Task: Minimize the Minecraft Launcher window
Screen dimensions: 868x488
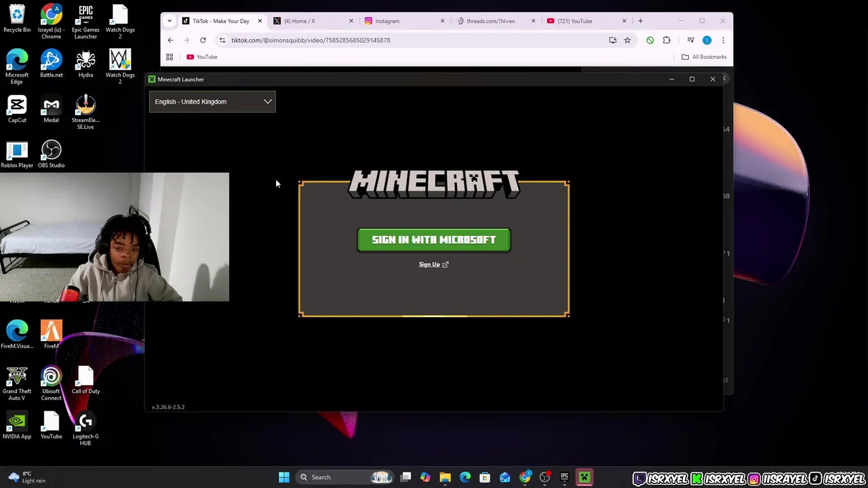Action: [x=671, y=79]
